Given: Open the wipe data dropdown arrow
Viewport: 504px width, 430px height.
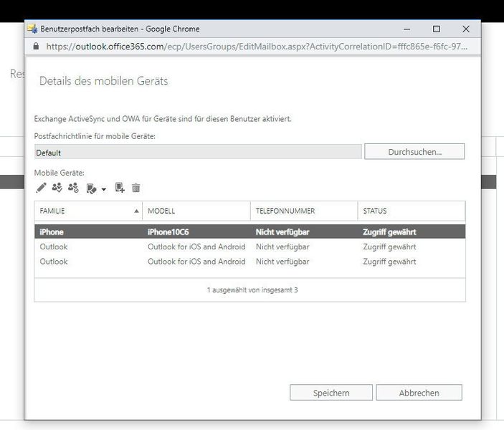Looking at the screenshot, I should tap(103, 189).
